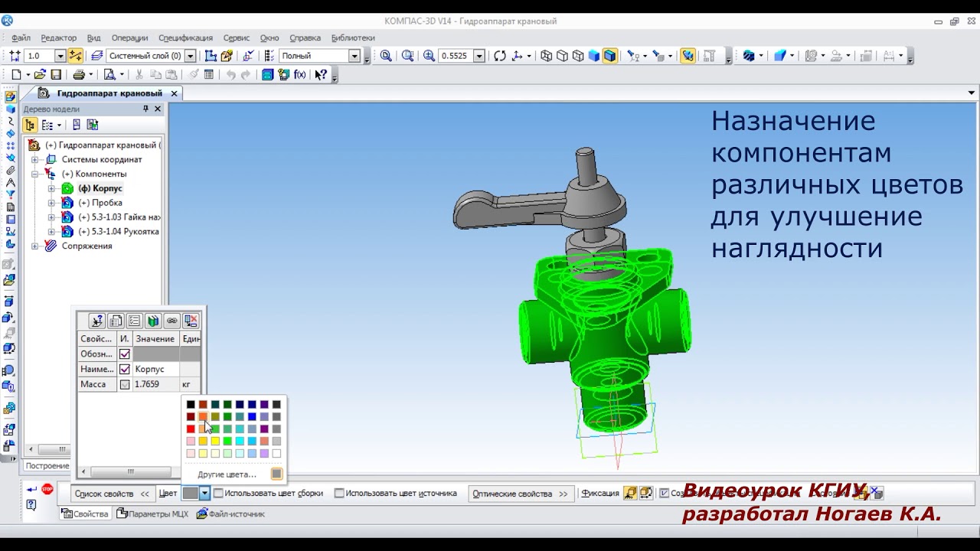980x551 pixels.
Task: Open the Системный слой layer dropdown
Action: [190, 56]
